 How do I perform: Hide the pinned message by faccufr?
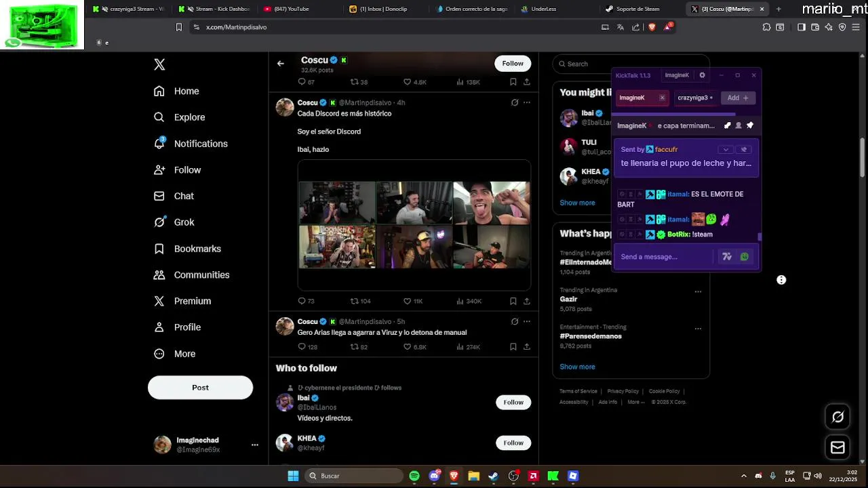[744, 149]
